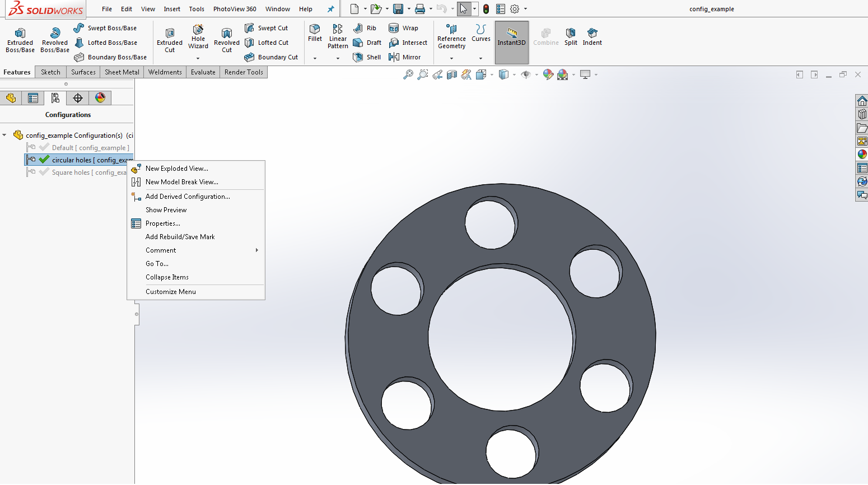Pin the SolidWorks menu bar
The height and width of the screenshot is (485, 868).
(330, 9)
